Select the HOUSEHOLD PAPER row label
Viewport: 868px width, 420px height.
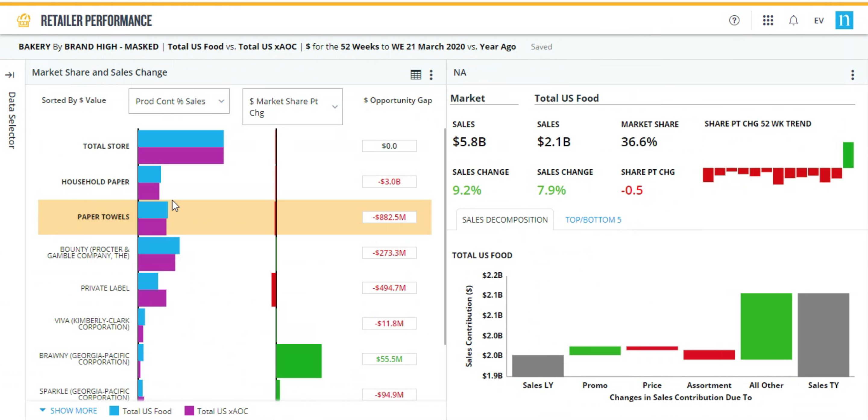click(x=95, y=182)
